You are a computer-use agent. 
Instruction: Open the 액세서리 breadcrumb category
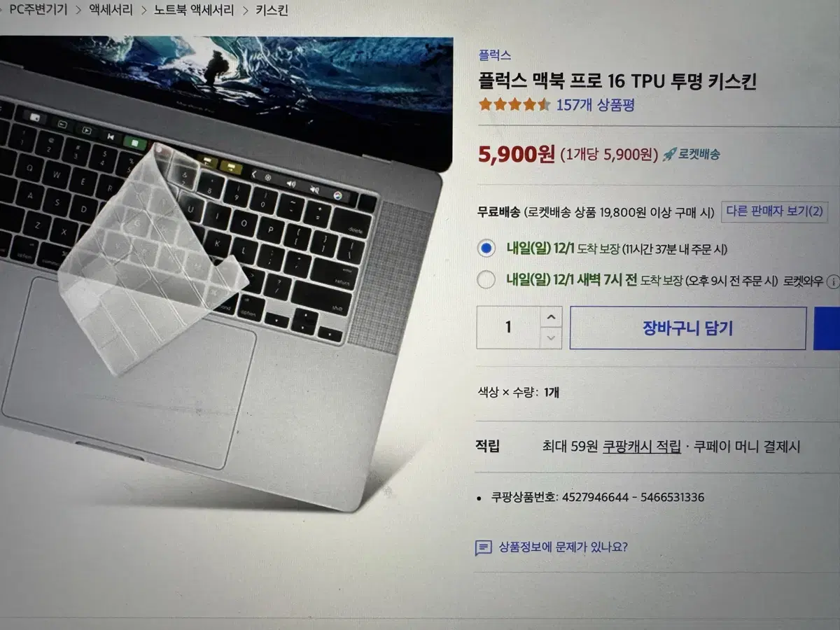click(111, 10)
